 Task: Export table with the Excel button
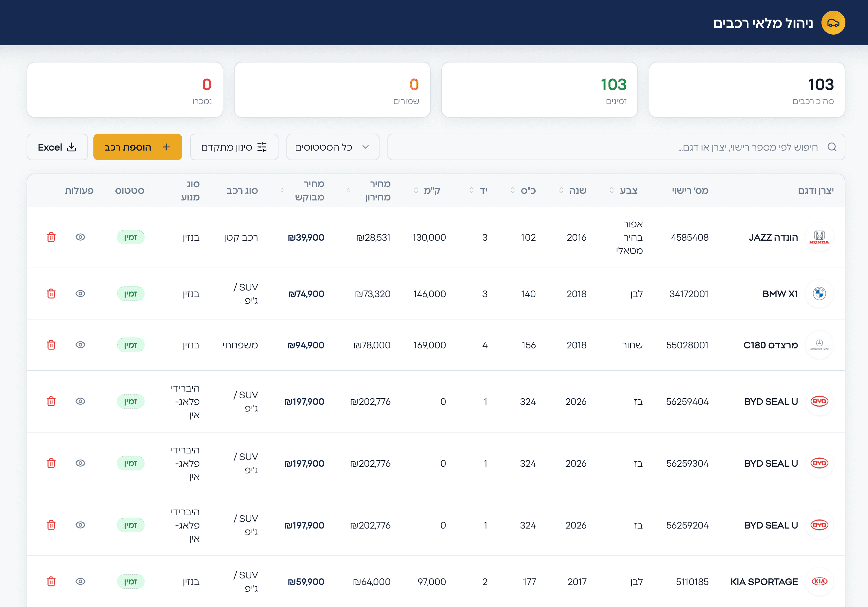(x=57, y=147)
